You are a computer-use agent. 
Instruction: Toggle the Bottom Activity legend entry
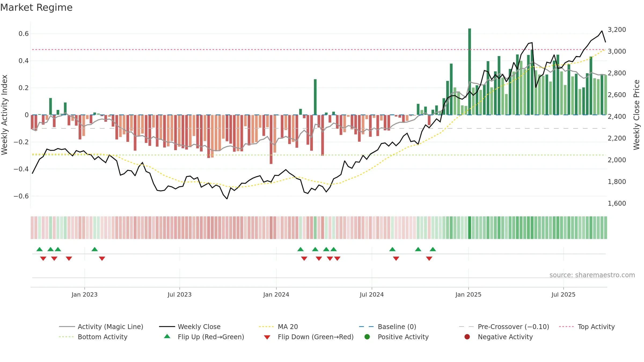pyautogui.click(x=93, y=337)
